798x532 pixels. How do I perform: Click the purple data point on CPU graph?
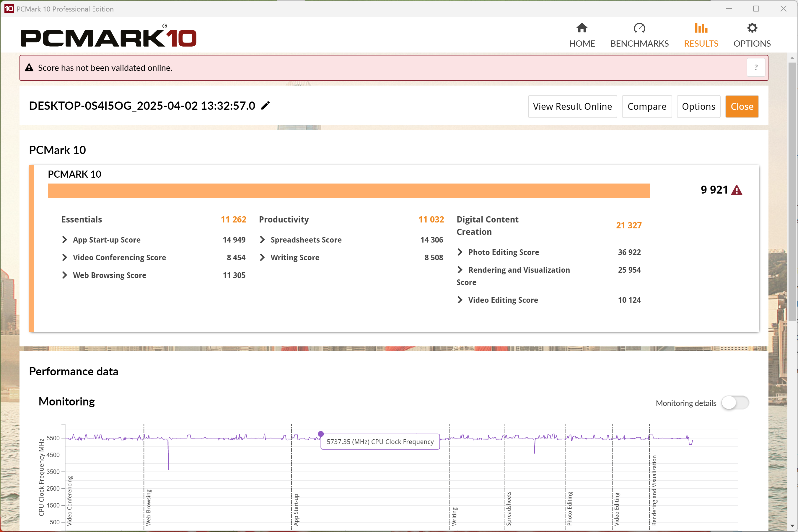pyautogui.click(x=320, y=434)
